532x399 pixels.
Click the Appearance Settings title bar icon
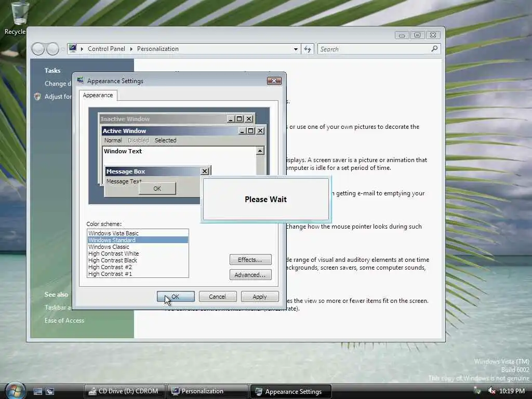[81, 81]
